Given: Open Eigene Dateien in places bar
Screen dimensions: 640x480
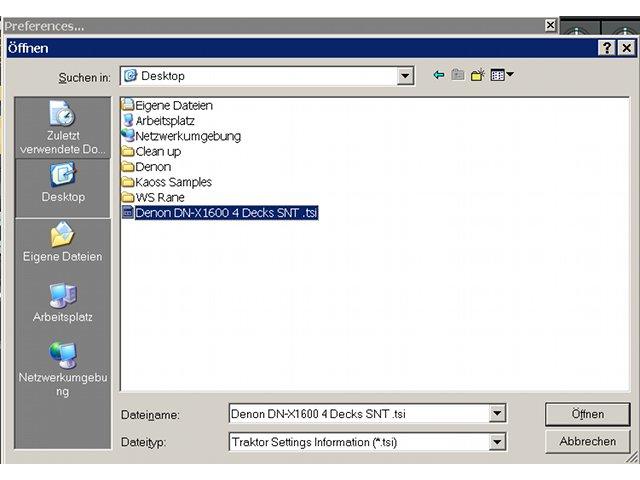Looking at the screenshot, I should [x=62, y=242].
